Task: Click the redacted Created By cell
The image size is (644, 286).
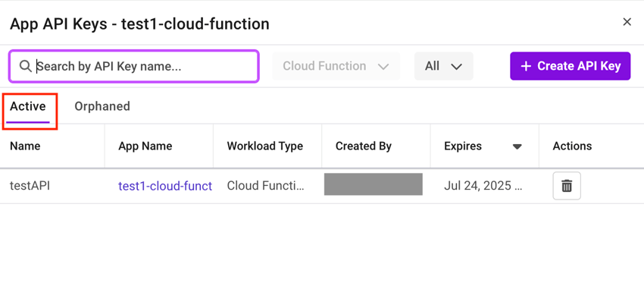Action: click(374, 184)
